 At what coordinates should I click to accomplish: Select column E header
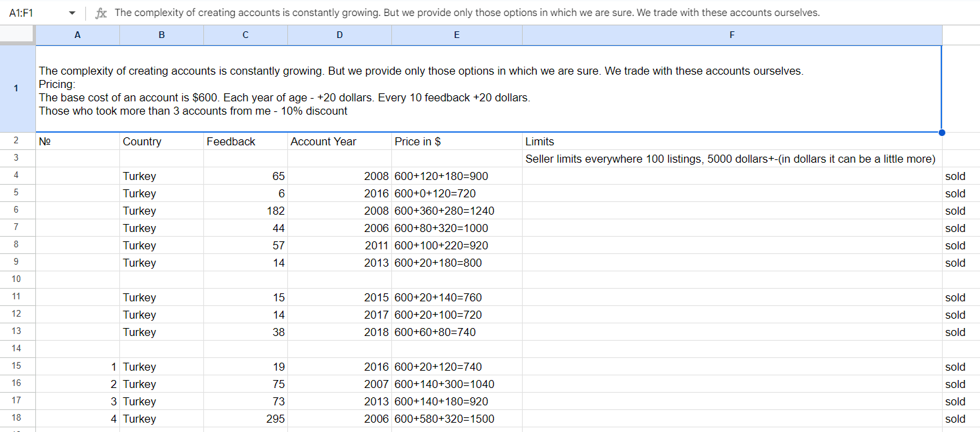pos(457,35)
